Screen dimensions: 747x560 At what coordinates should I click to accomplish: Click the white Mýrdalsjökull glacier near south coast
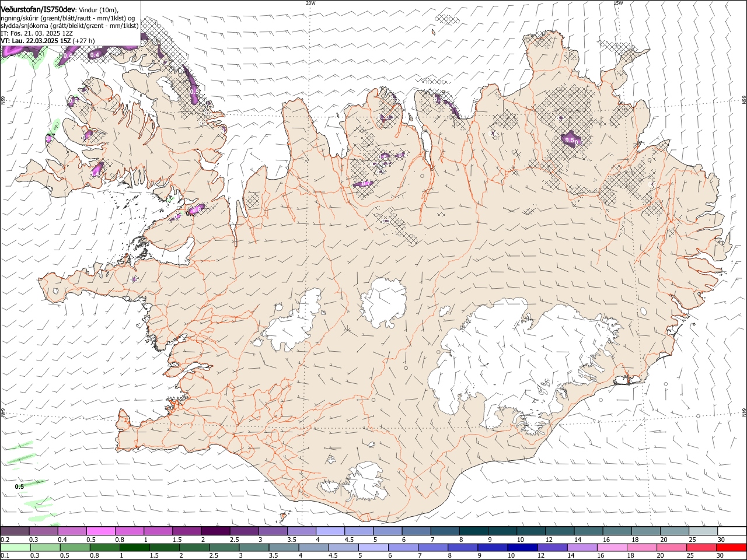pos(365,481)
